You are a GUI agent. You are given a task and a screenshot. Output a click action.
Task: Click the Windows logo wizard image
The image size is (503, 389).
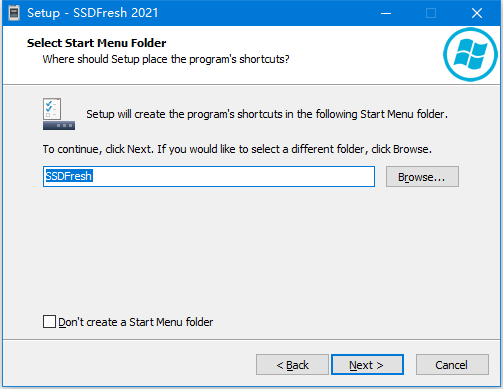[x=470, y=54]
